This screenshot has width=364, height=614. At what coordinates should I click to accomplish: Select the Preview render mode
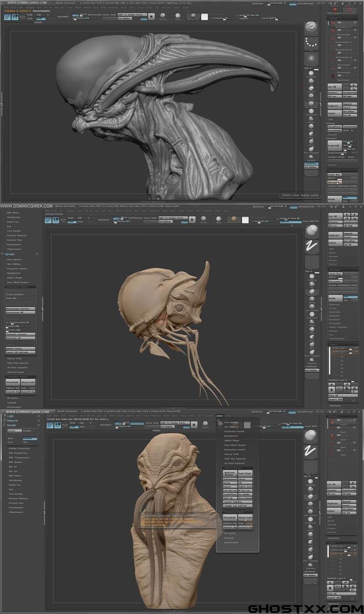click(x=30, y=439)
